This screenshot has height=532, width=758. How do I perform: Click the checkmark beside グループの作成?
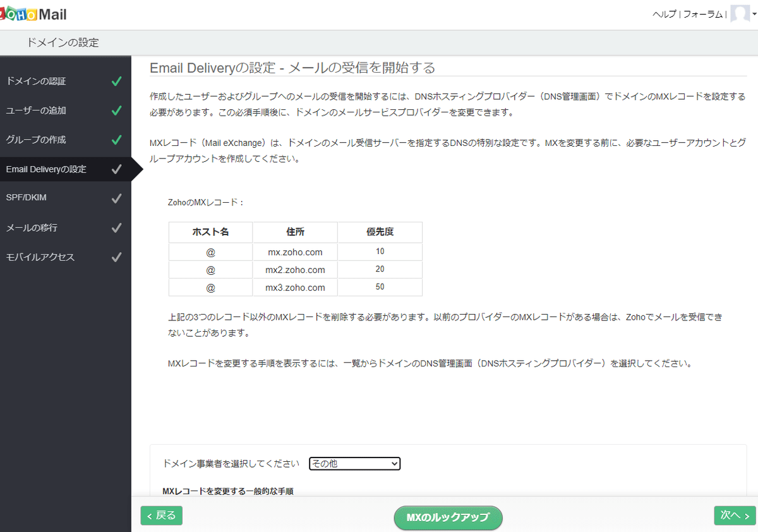pyautogui.click(x=116, y=140)
